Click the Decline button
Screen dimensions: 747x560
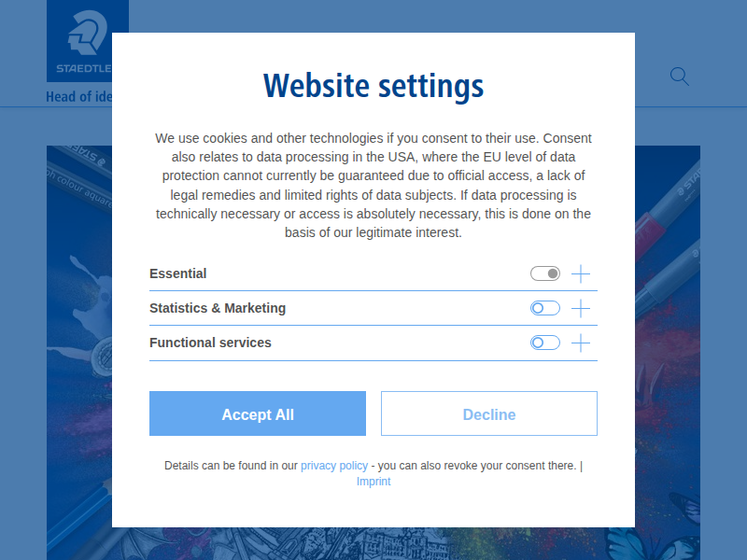[x=489, y=413]
